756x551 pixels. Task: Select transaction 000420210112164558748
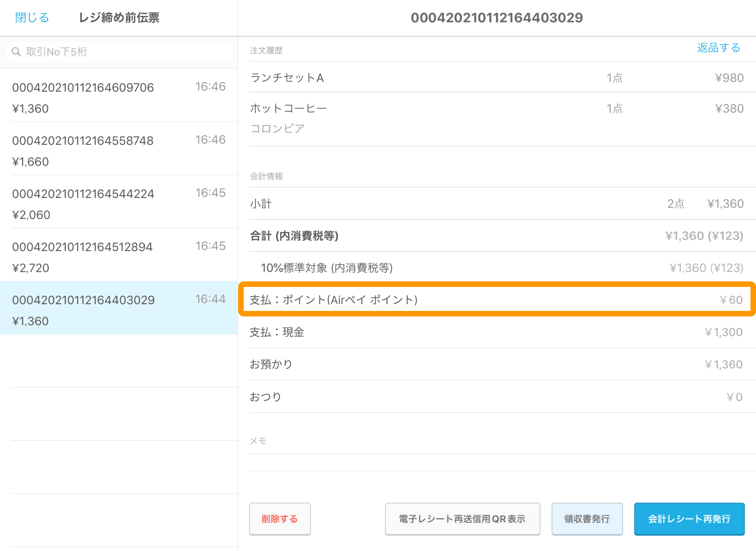tap(119, 149)
